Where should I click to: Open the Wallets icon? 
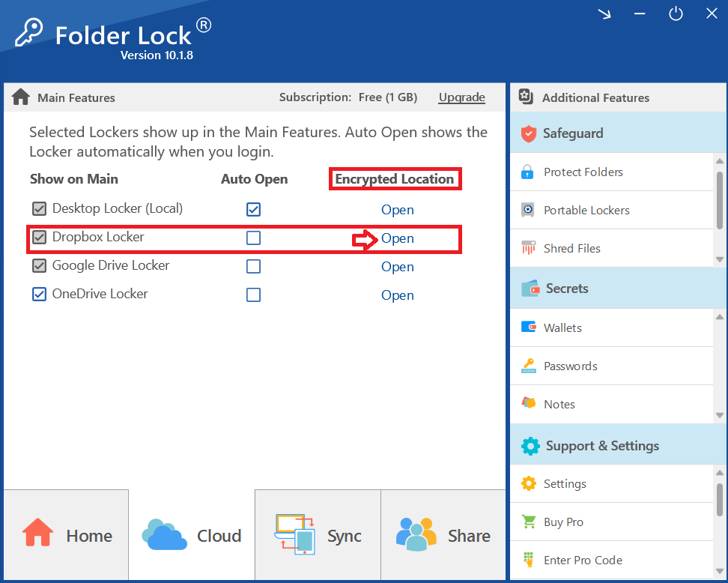(529, 327)
